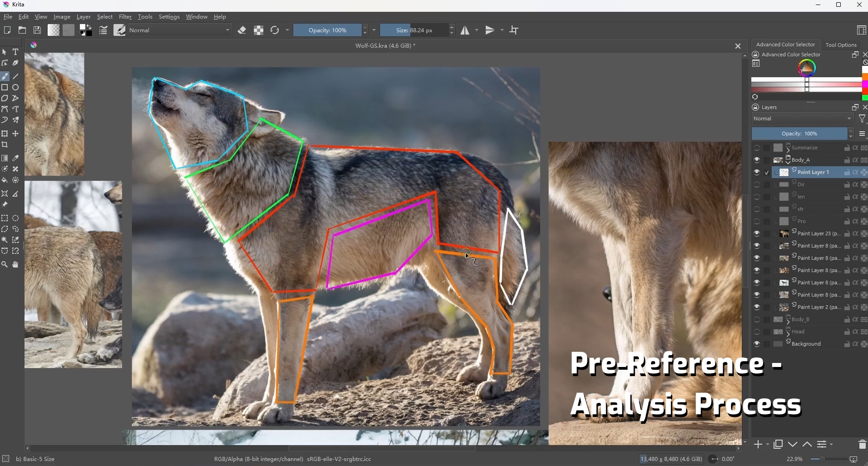Open layer blending mode Normal dropdown

[x=803, y=119]
